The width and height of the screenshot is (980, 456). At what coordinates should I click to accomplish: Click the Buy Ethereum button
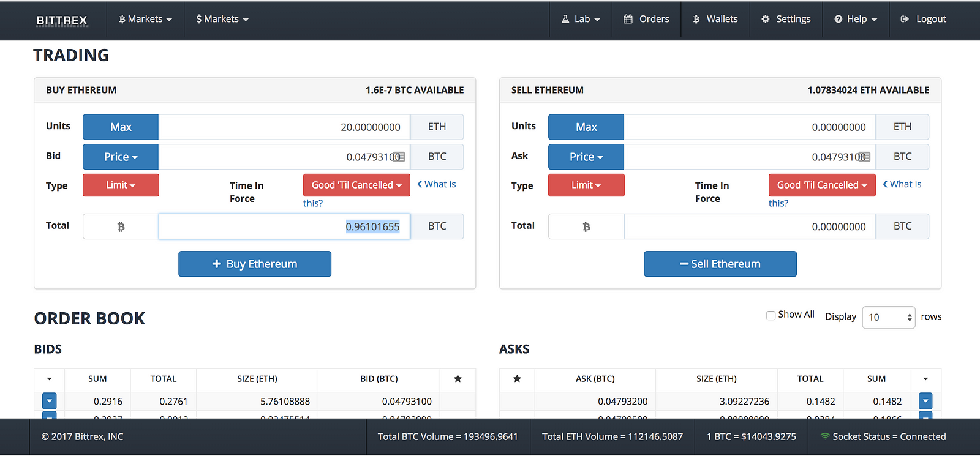[x=255, y=264]
